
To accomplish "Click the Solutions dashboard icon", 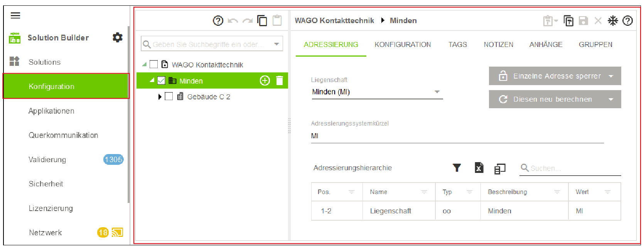I will tap(14, 61).
